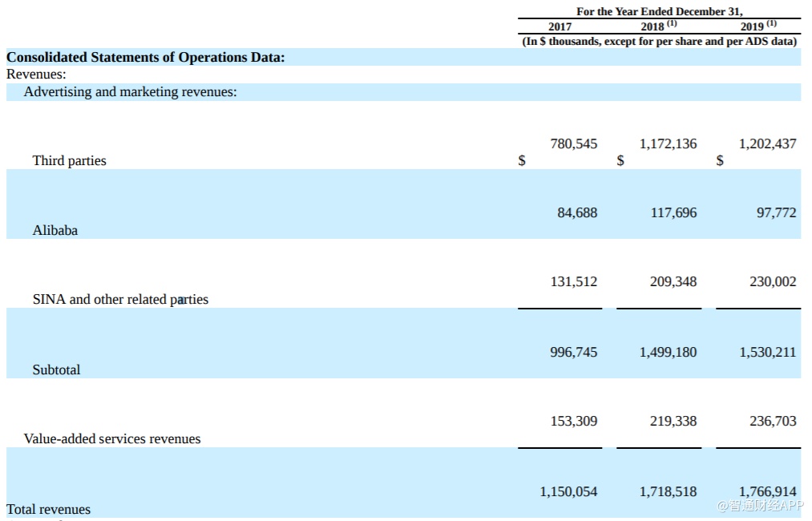Viewport: 812px width, 521px height.
Task: Select Third parties 2017 value 780,545
Action: [x=573, y=144]
